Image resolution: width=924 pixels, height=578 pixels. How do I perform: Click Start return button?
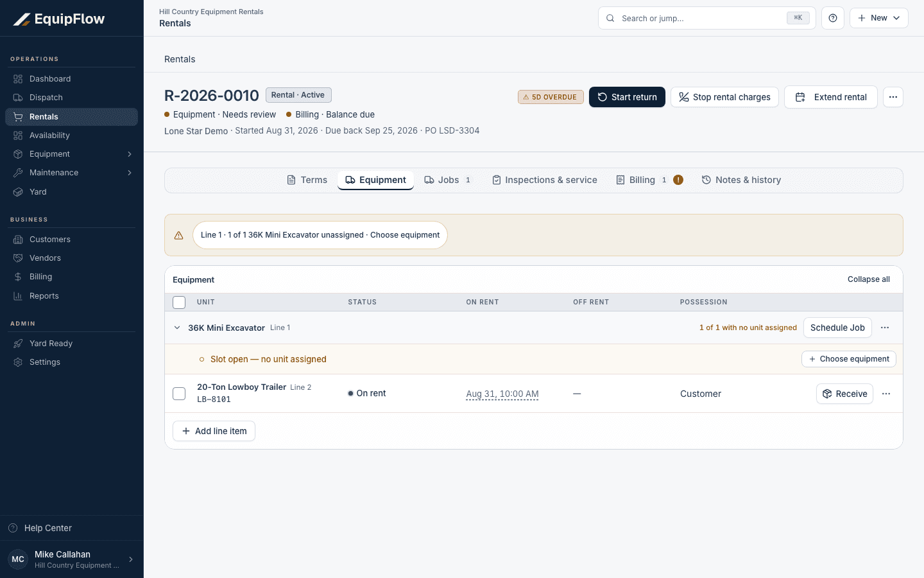click(627, 97)
